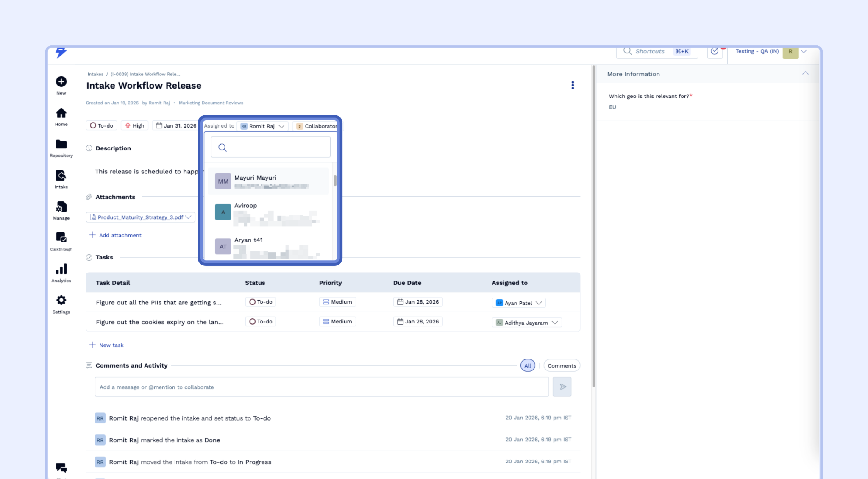
Task: Click the send message arrow button
Action: (x=562, y=387)
